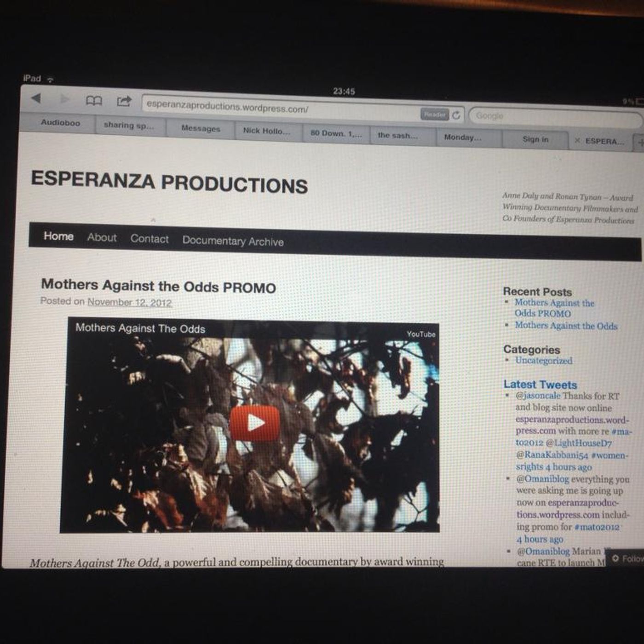
Task: Open the Contact page
Action: [149, 239]
